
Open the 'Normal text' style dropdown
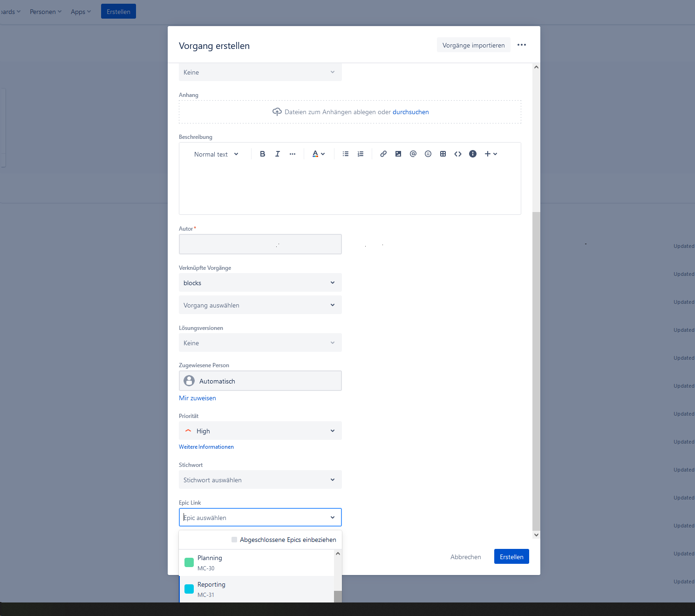click(x=216, y=154)
